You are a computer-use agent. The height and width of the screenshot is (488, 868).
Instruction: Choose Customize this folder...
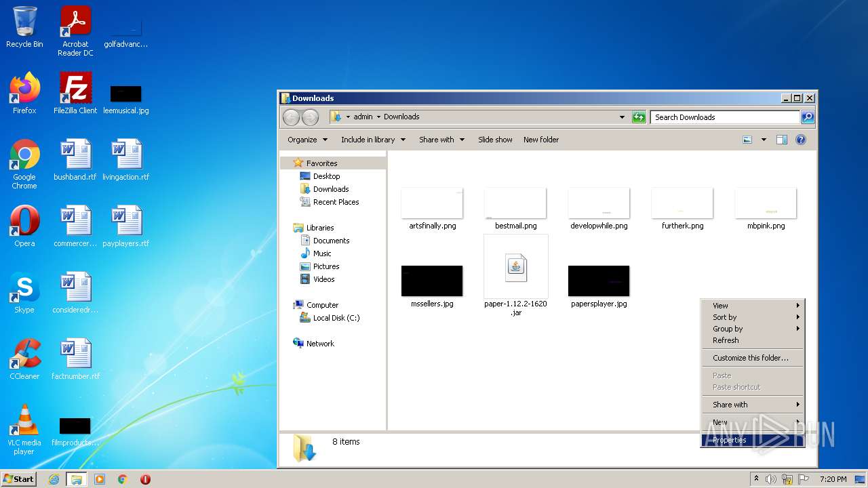753,358
